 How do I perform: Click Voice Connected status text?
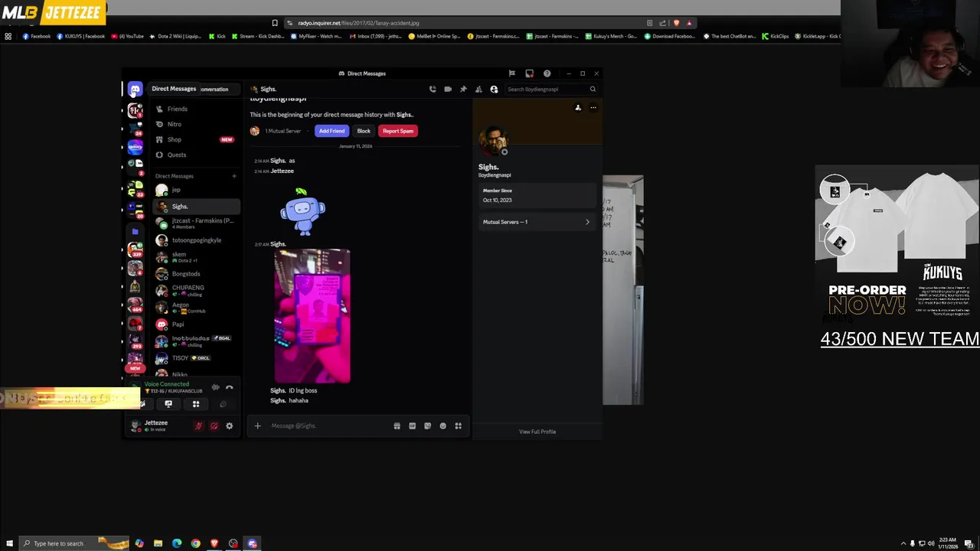167,384
